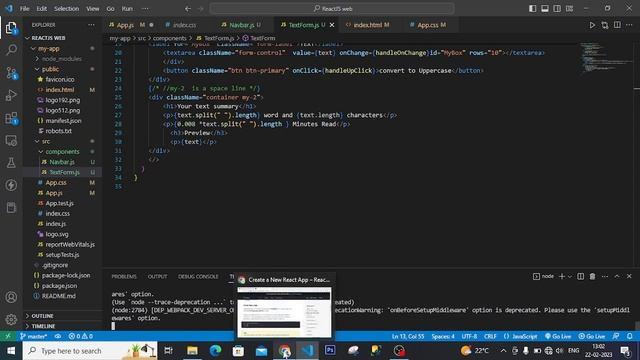Open Microsoft Edge from the taskbar

pos(215,351)
